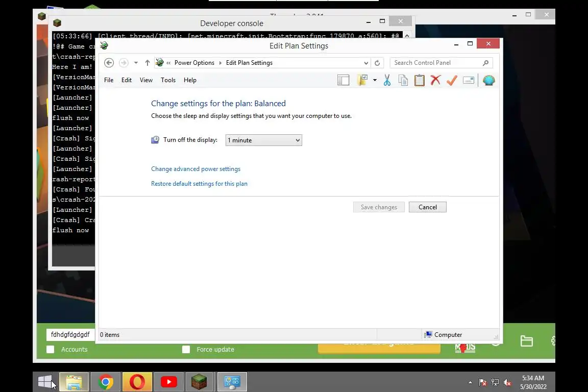Screen dimensions: 588x392
Task: Click the blue shell toolbar icon
Action: [488, 80]
